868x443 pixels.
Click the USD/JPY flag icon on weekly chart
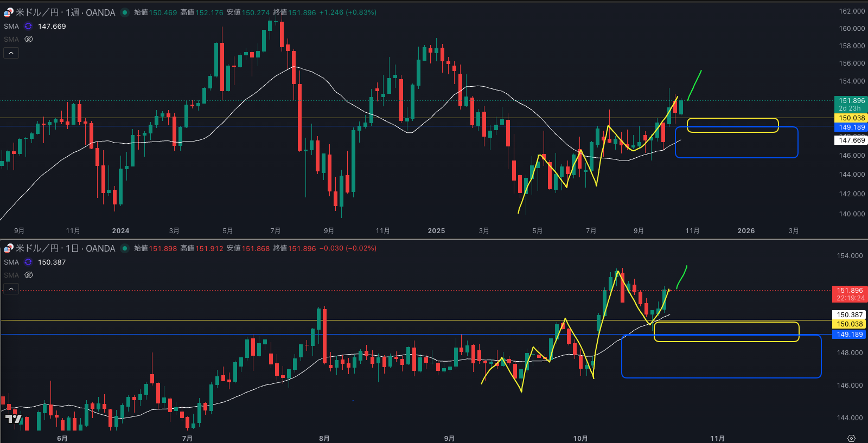pyautogui.click(x=8, y=12)
